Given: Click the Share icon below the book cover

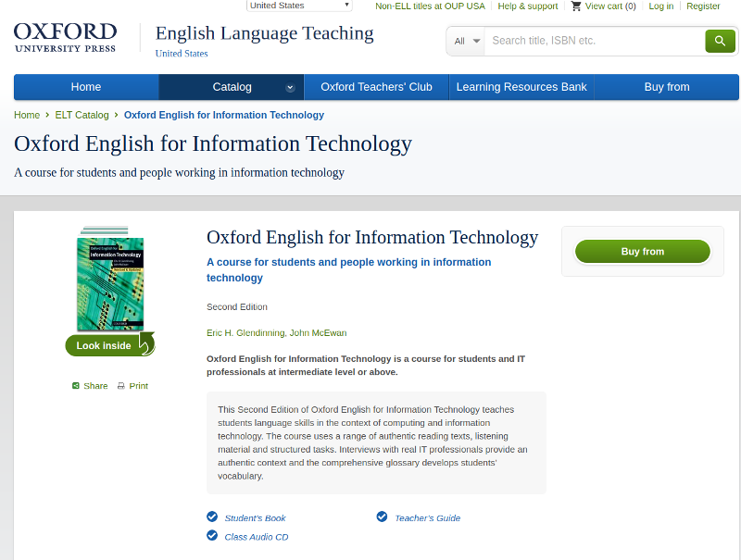Looking at the screenshot, I should 76,386.
